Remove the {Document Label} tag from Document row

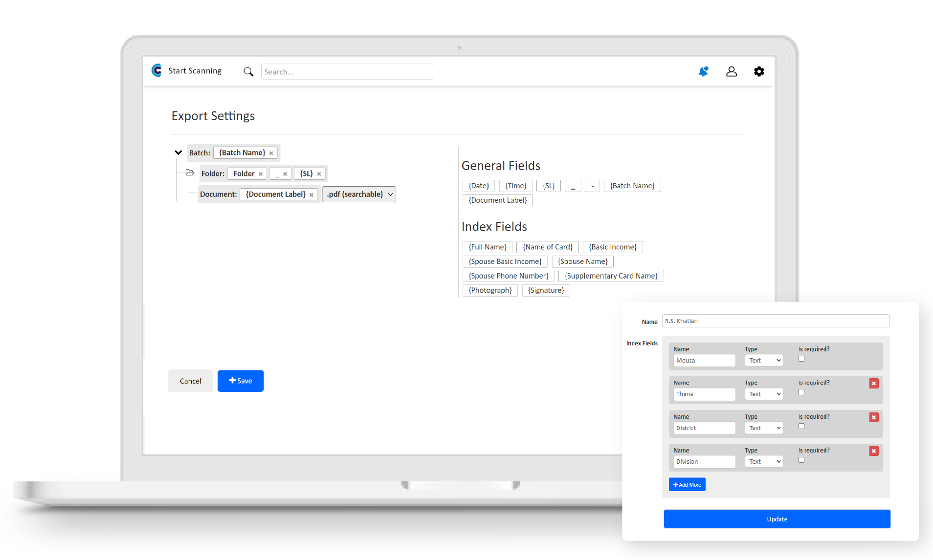(311, 194)
